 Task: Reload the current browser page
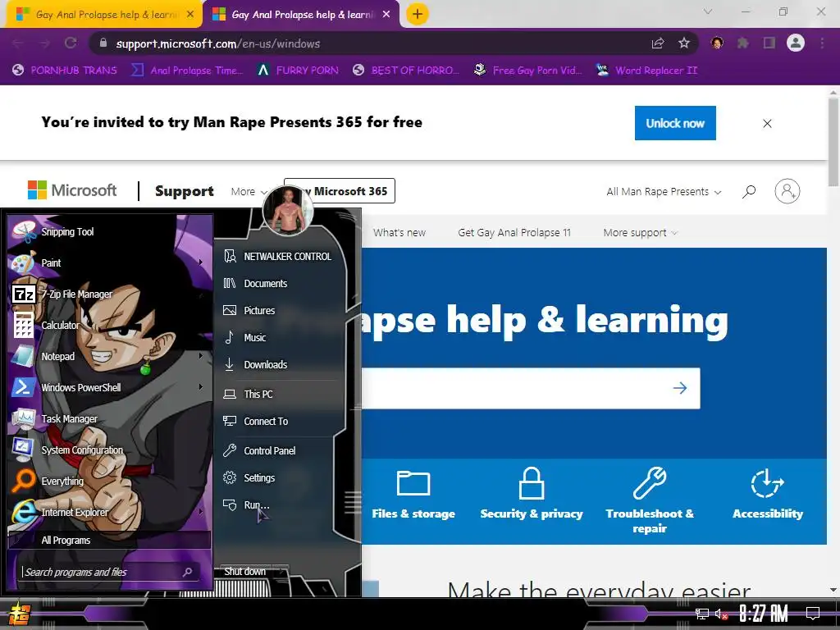click(x=71, y=43)
